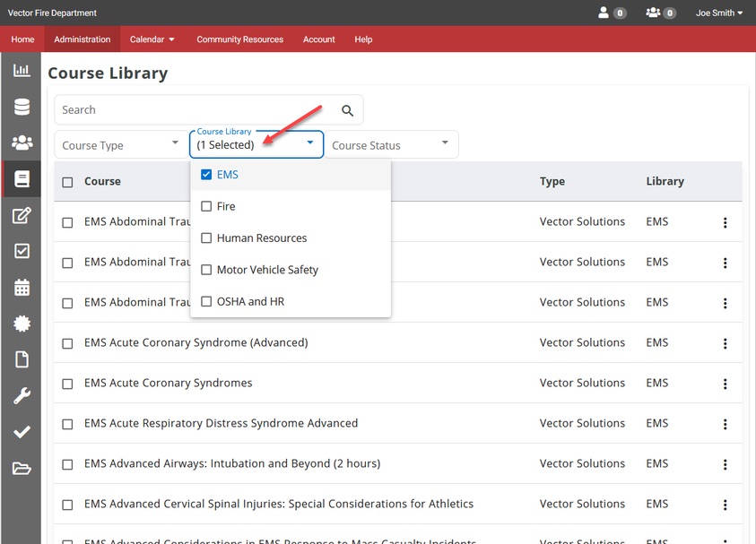
Task: Open the bar chart reports icon in sidebar
Action: [x=22, y=70]
